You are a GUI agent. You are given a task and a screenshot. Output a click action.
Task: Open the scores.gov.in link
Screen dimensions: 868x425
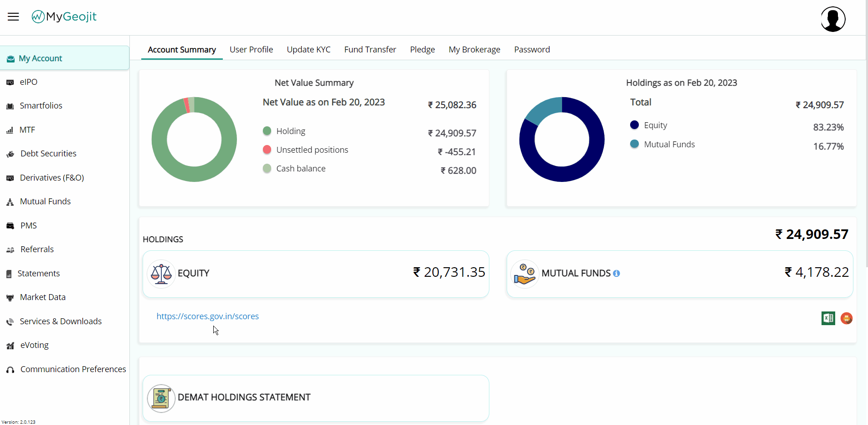(x=207, y=316)
